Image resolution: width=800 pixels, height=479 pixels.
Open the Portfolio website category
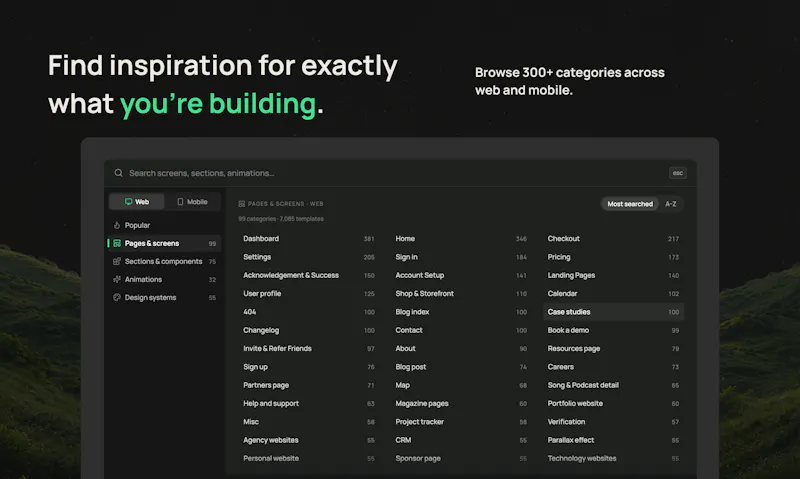pos(613,404)
